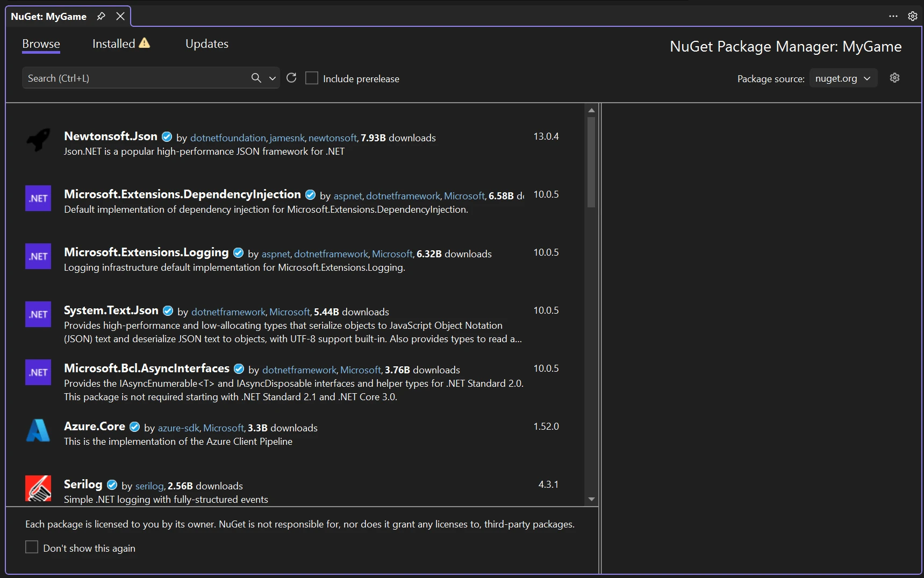The image size is (924, 578).
Task: Switch to the Installed tab
Action: 114,44
